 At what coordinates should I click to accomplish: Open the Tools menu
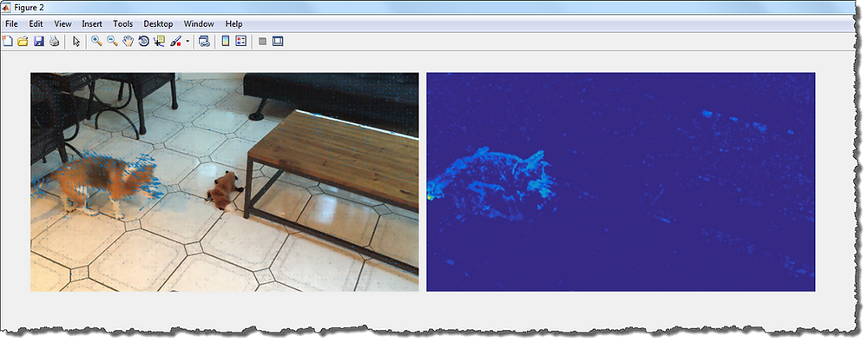[123, 23]
